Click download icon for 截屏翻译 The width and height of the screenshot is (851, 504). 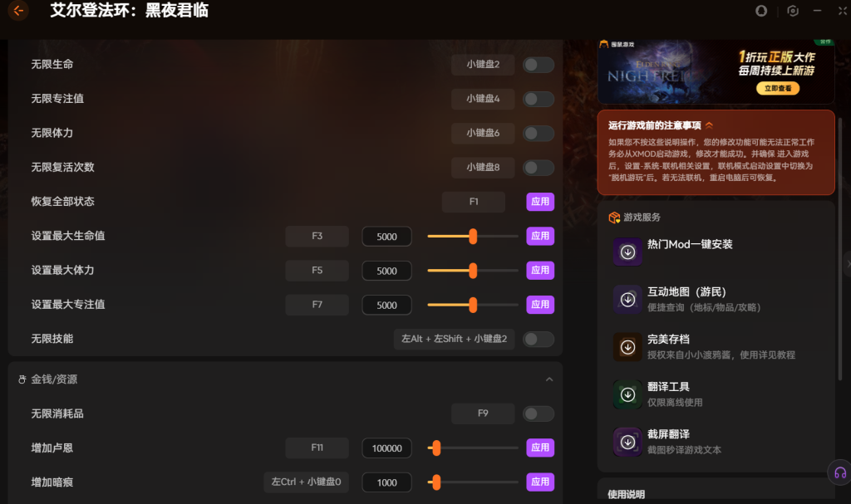click(628, 443)
